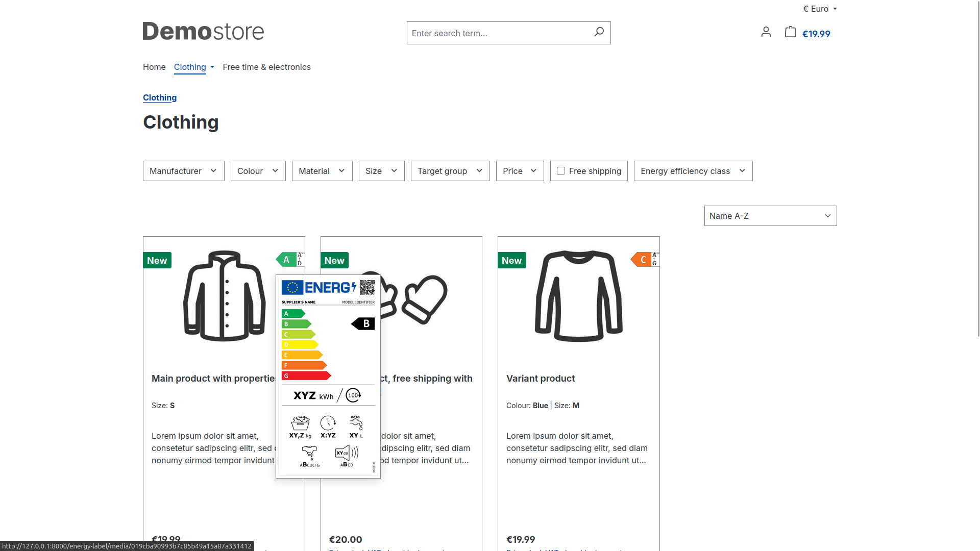Open the Name A-Z sorting dropdown

[770, 216]
